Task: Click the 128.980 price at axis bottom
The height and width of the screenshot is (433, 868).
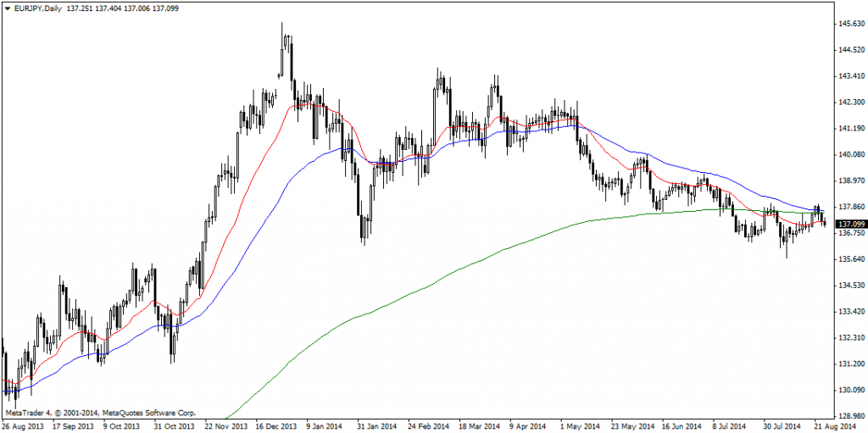Action: (850, 416)
